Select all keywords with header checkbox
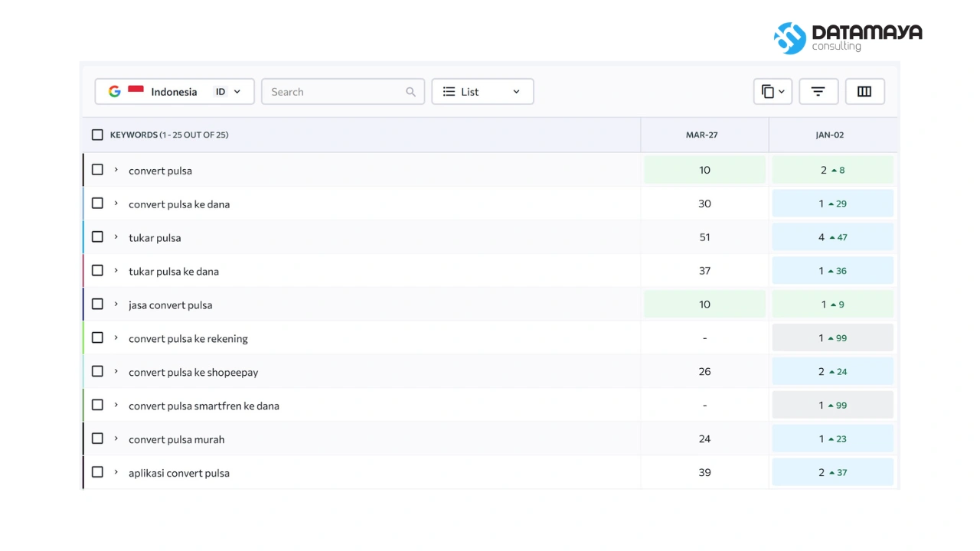 pos(97,135)
